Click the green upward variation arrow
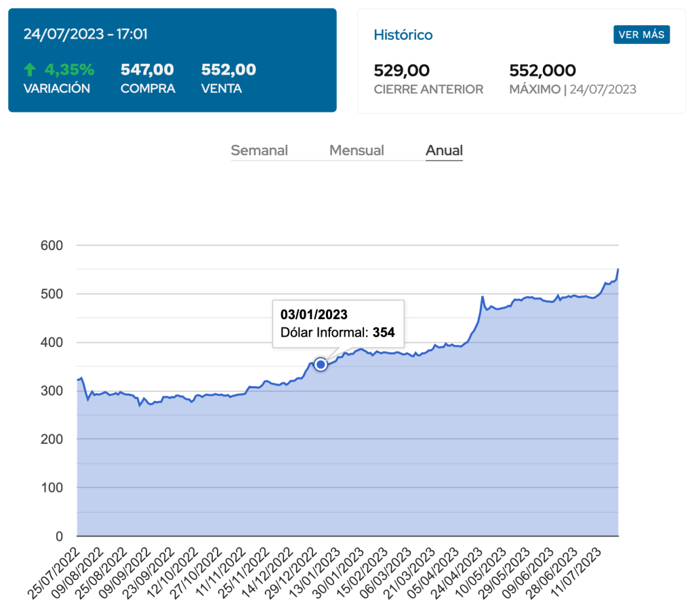Viewport: 694px width, 616px height. (30, 70)
